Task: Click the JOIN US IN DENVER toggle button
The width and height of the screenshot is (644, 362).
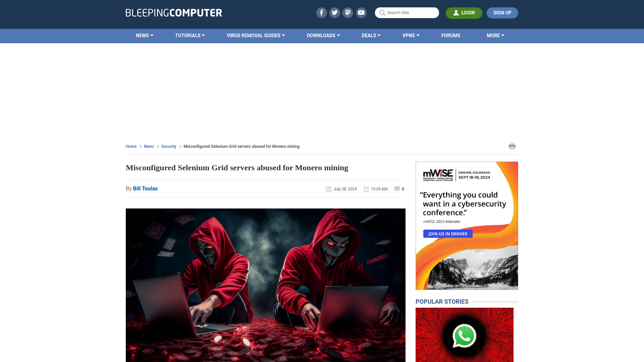Action: [448, 233]
